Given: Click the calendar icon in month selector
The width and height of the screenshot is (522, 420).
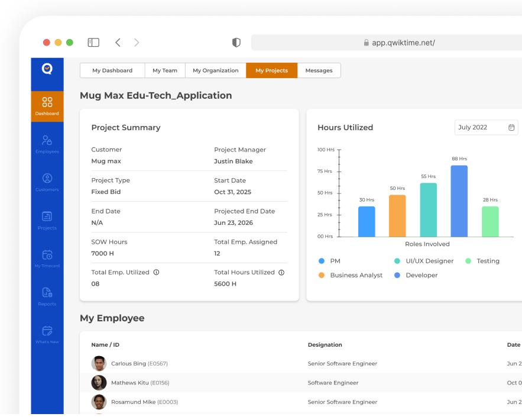Looking at the screenshot, I should 511,127.
